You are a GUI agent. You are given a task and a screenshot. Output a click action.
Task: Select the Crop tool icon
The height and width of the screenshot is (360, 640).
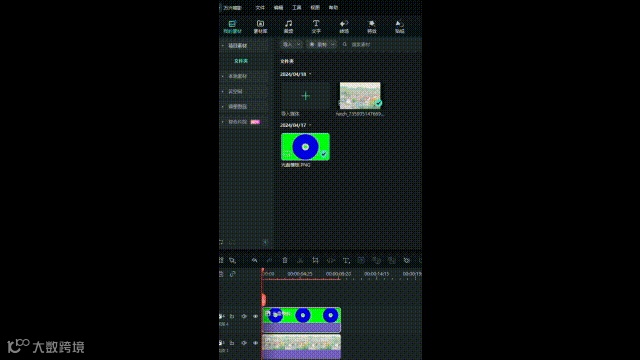click(316, 260)
